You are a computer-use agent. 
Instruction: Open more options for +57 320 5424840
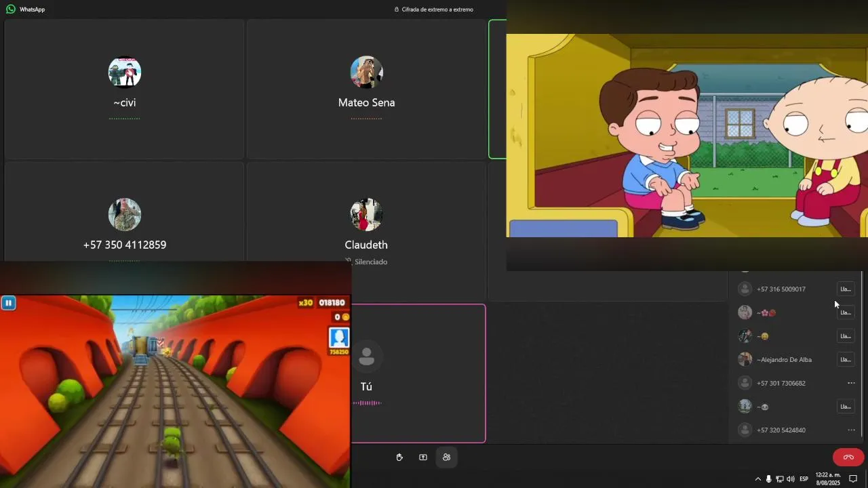pyautogui.click(x=851, y=430)
